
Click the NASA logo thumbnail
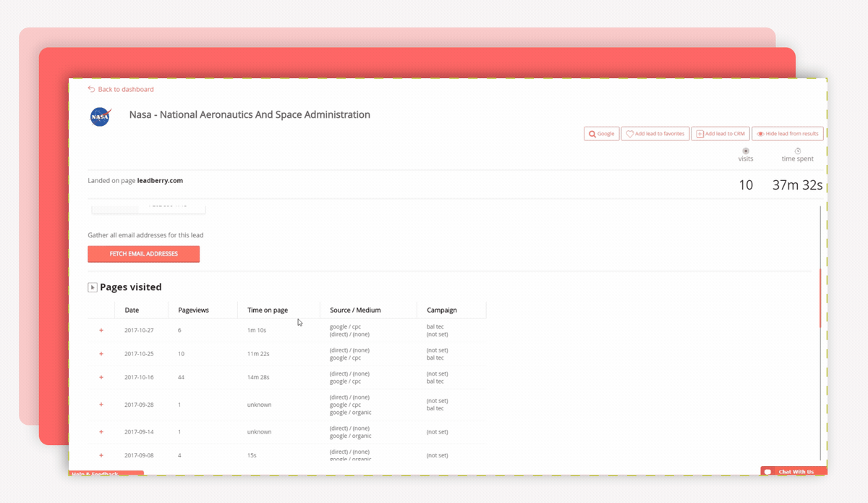point(100,116)
